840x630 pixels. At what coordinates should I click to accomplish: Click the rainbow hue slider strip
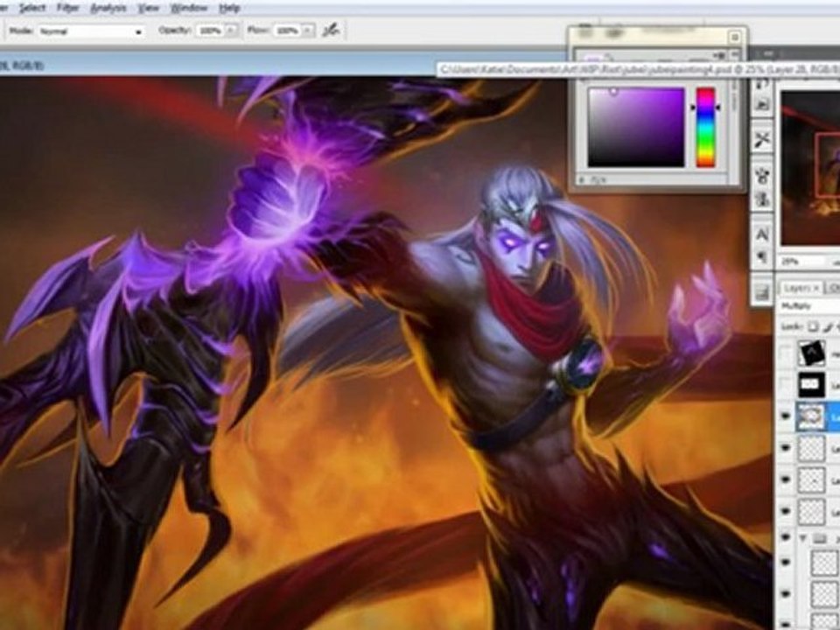(x=705, y=128)
